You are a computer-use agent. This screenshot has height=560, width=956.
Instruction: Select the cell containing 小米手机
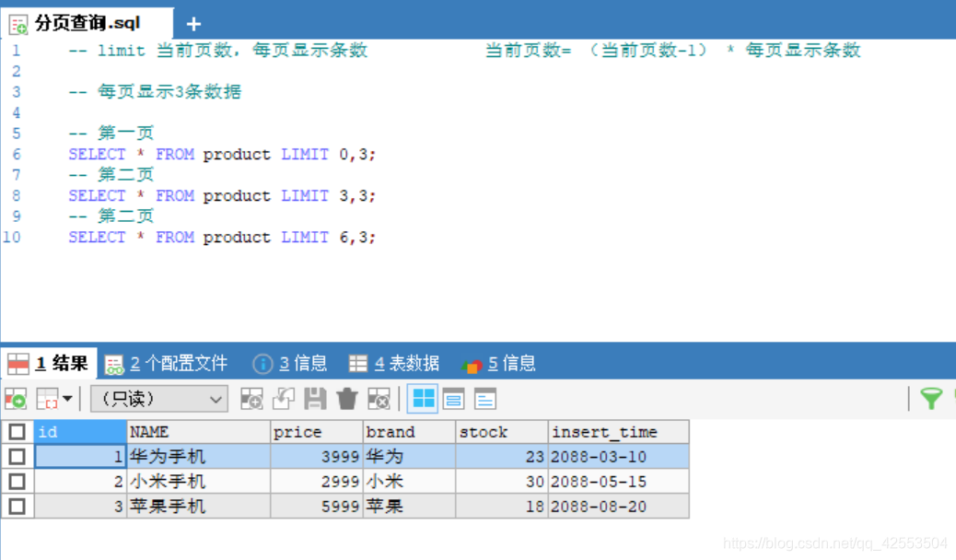click(x=199, y=482)
